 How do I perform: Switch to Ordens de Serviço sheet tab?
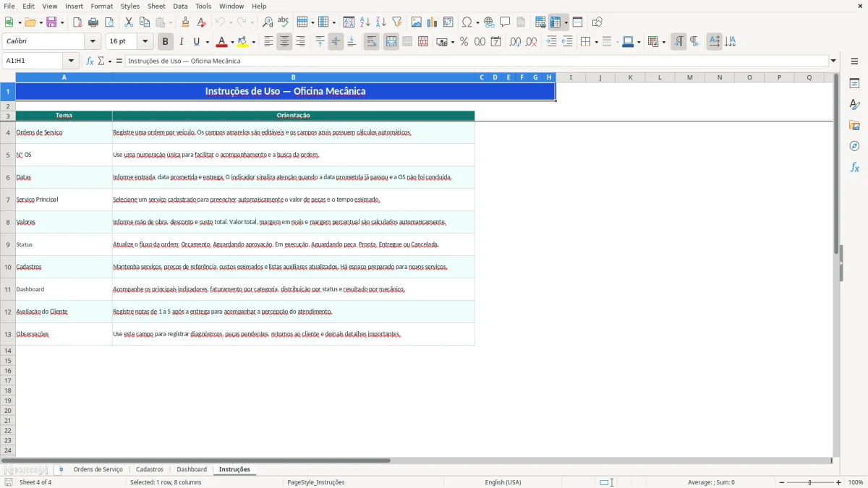click(x=98, y=469)
